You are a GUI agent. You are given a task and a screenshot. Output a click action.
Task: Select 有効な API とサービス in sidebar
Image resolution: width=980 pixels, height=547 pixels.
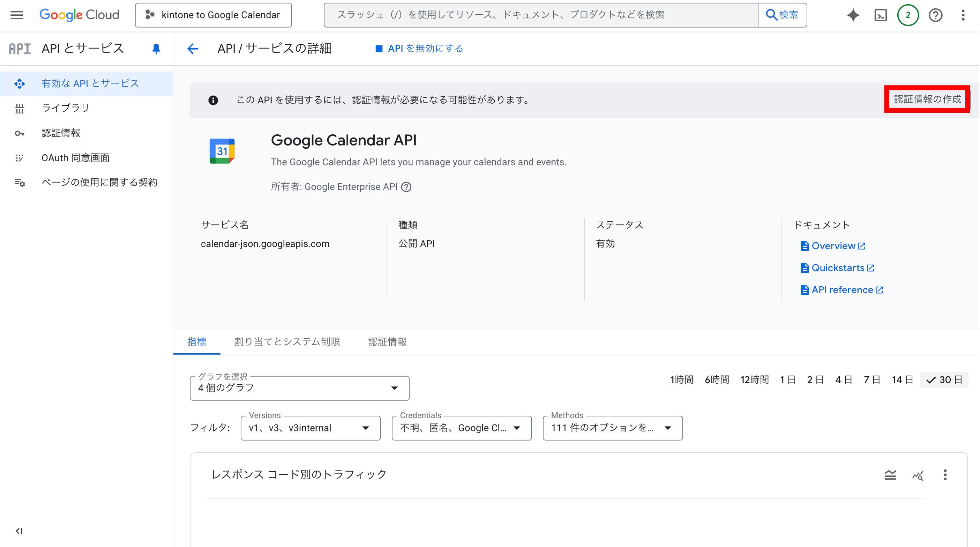[x=87, y=83]
